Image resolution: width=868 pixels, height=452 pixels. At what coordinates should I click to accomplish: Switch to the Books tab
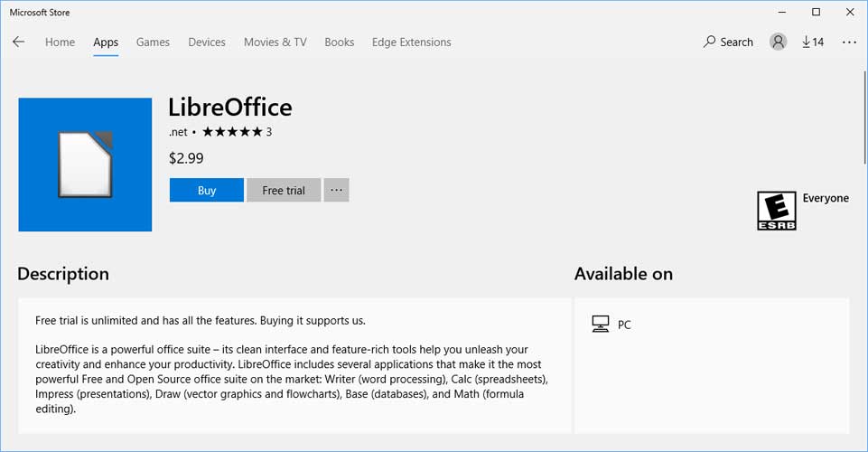[x=340, y=42]
